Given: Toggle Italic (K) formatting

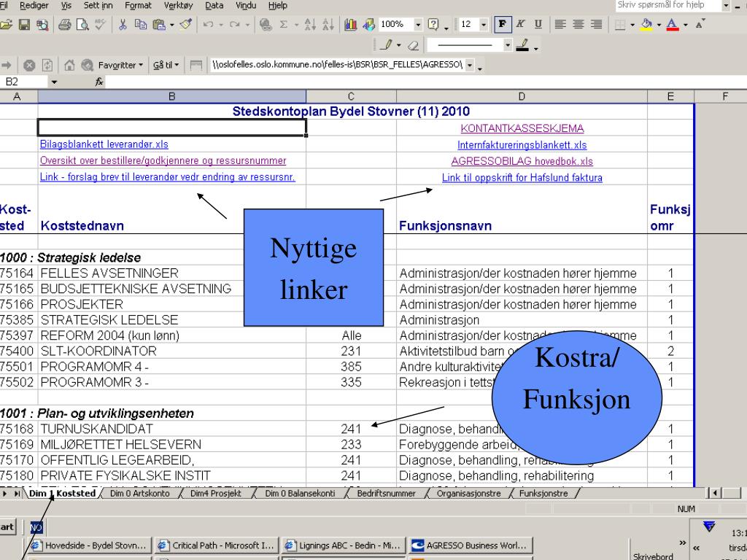Looking at the screenshot, I should [x=520, y=24].
